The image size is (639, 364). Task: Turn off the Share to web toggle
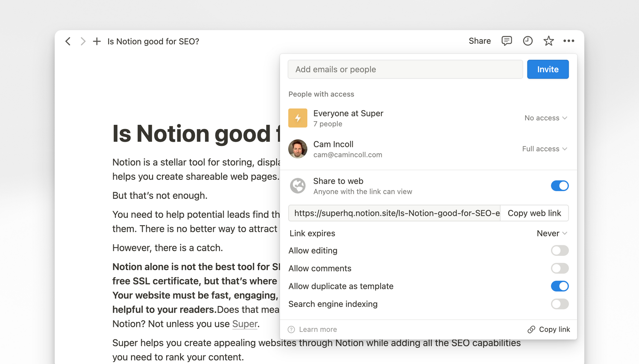[560, 186]
